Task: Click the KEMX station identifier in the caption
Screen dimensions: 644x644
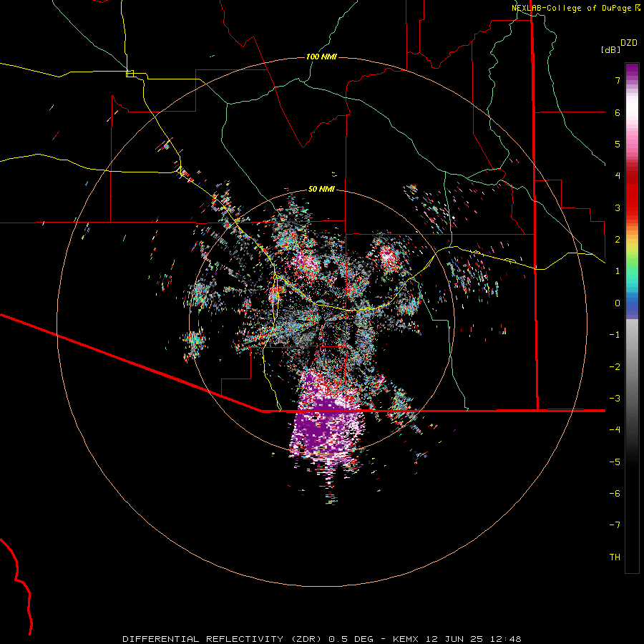Action: (406, 639)
